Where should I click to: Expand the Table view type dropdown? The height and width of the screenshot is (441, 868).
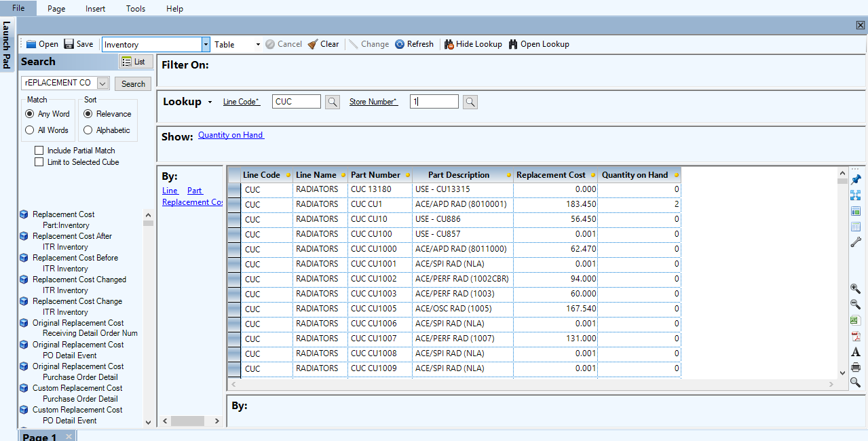tap(258, 45)
